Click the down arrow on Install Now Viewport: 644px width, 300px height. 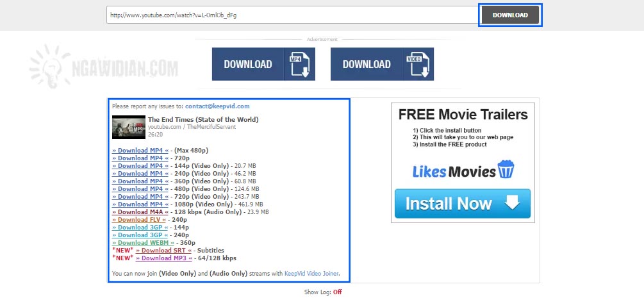pyautogui.click(x=512, y=203)
